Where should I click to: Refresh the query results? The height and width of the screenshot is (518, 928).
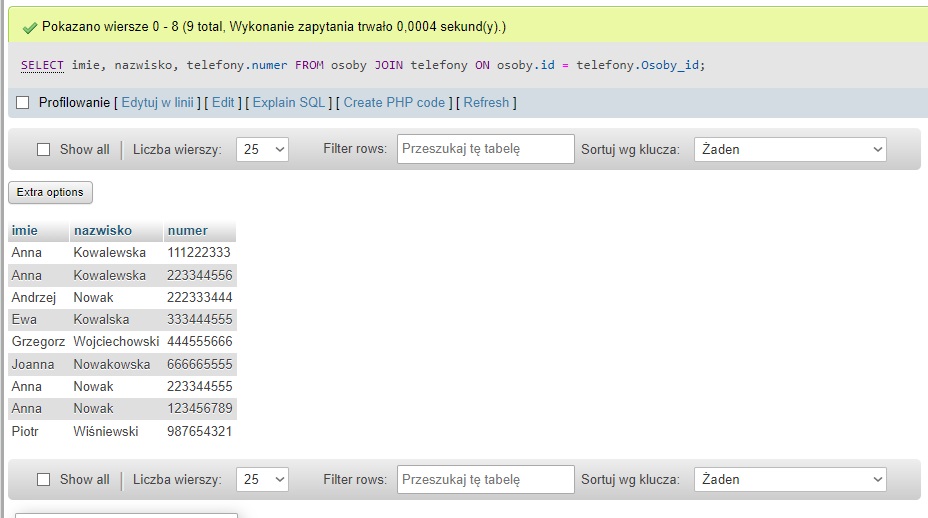[486, 103]
